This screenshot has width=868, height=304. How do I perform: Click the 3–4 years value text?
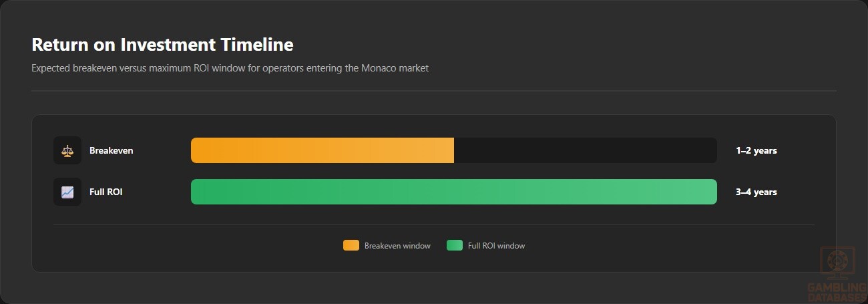pyautogui.click(x=756, y=192)
